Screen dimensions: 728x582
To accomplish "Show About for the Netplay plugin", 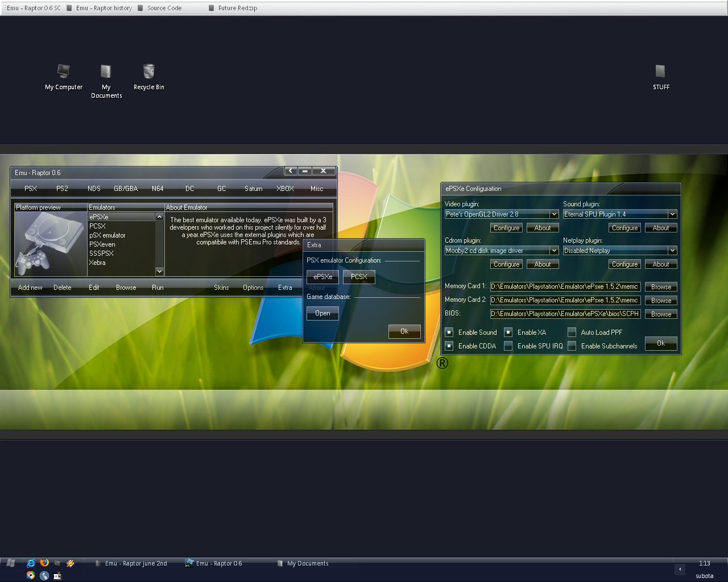I will pyautogui.click(x=661, y=264).
